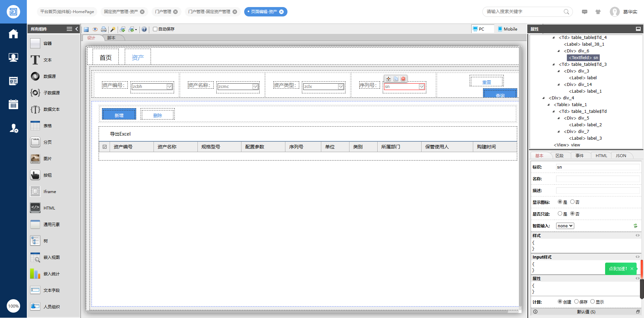This screenshot has width=644, height=318.
Task: Click the 标识 input field
Action: 598,167
